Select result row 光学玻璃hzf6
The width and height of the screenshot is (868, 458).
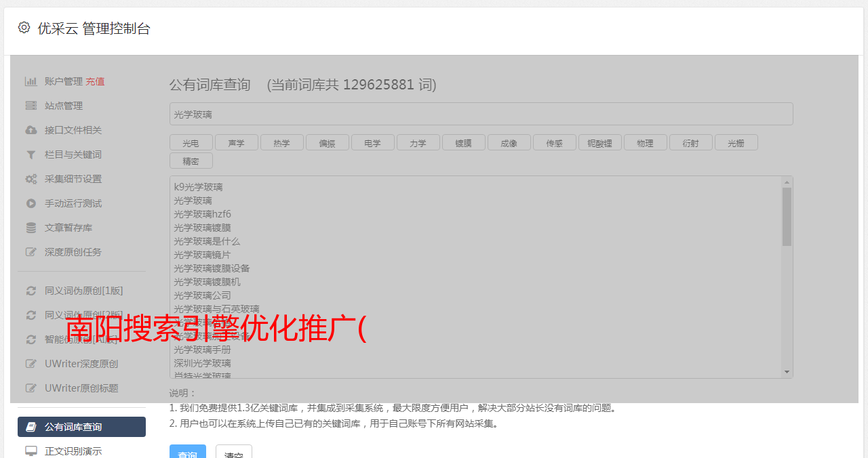(x=202, y=214)
